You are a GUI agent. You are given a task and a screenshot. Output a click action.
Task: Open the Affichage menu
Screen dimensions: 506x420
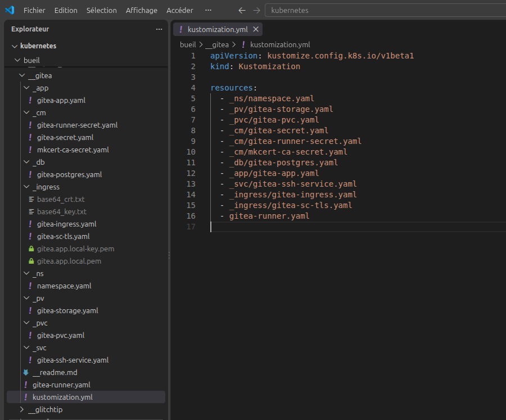tap(141, 10)
